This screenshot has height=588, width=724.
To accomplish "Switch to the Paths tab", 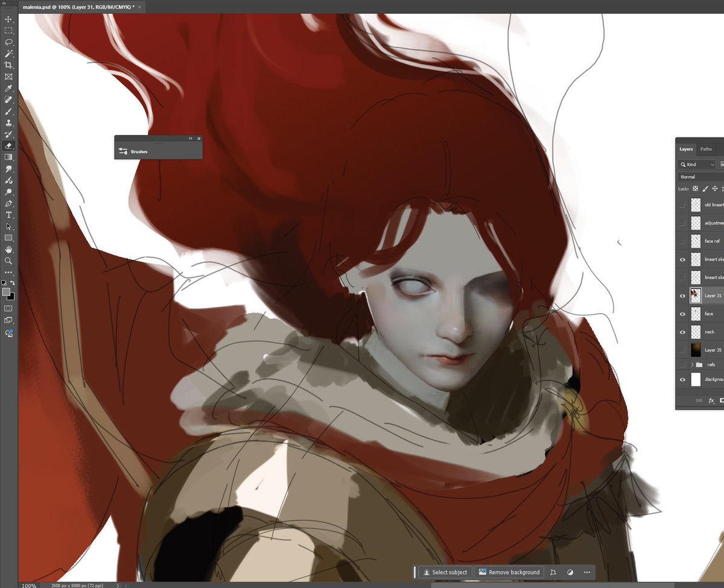I will coord(706,149).
